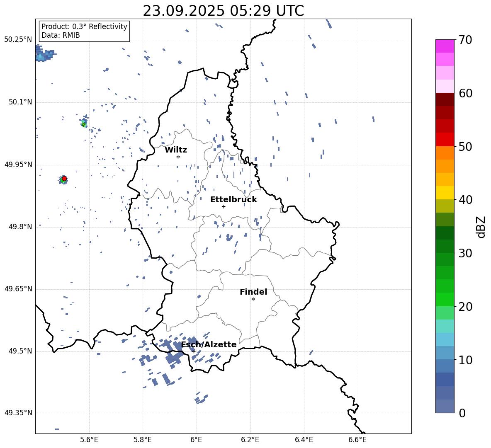Pick the bright red swatch on the colorbar
The width and height of the screenshot is (491, 448).
[445, 139]
